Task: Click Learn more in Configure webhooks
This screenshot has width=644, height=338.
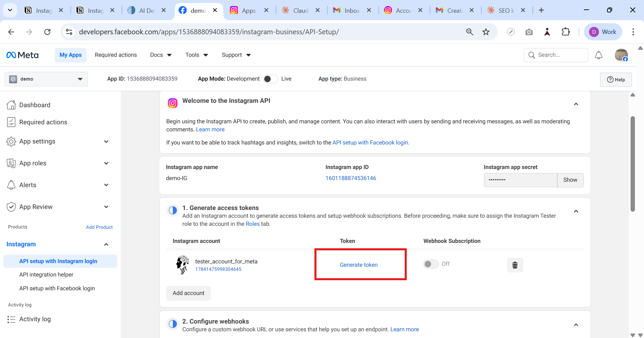Action: (404, 330)
